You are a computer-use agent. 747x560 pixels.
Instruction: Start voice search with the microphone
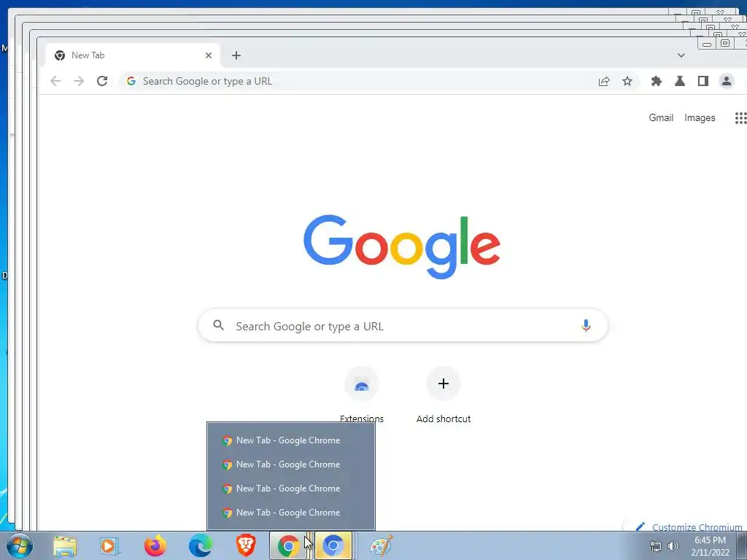tap(586, 326)
